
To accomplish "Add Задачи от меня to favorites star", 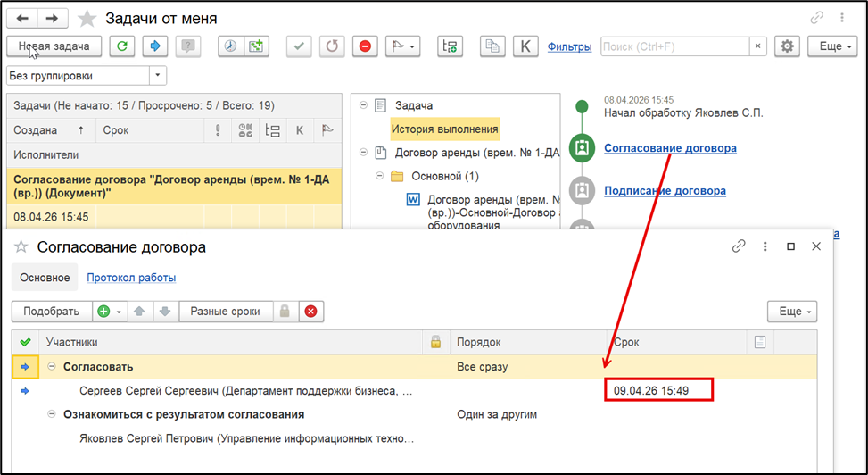I will 87,19.
